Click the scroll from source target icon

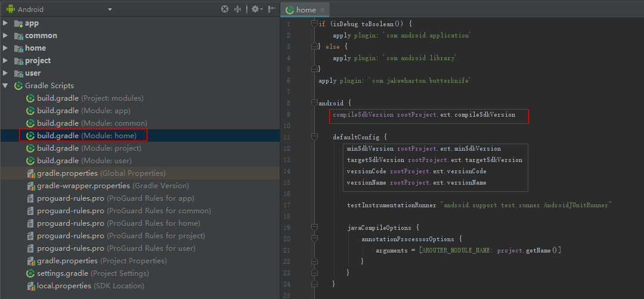point(225,9)
